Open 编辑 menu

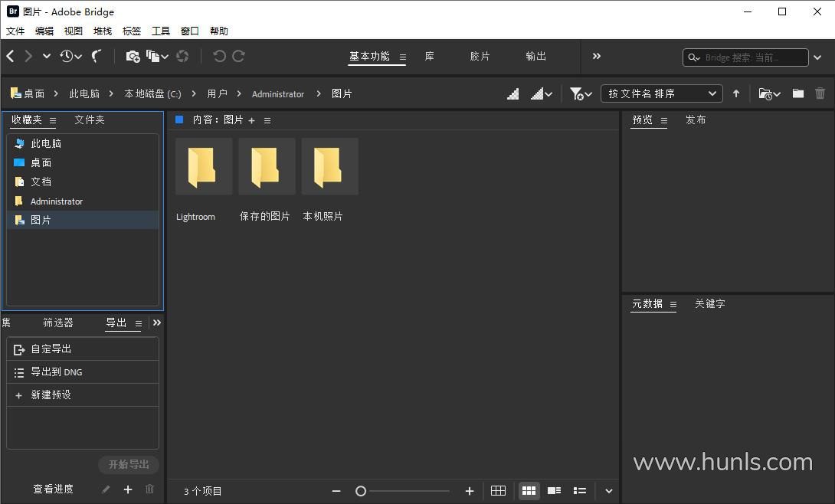tap(44, 31)
